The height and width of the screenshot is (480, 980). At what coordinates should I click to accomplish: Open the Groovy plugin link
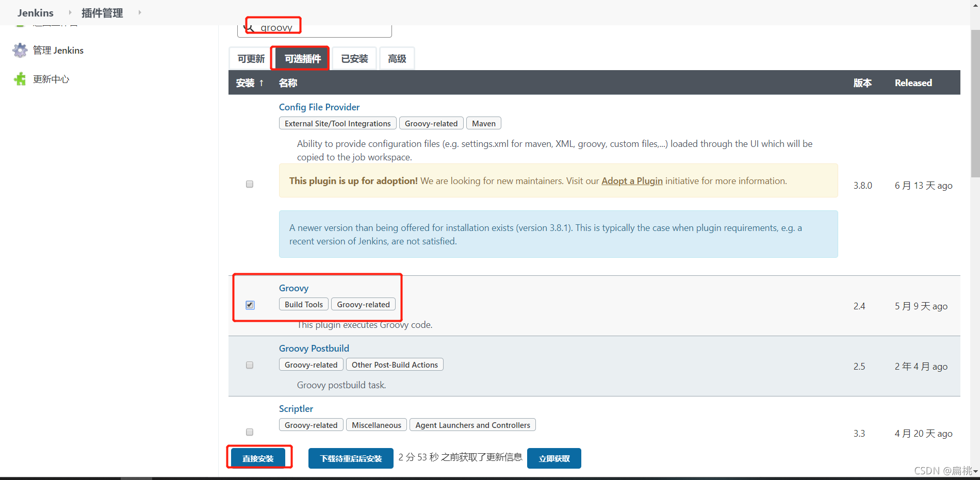[x=294, y=288]
